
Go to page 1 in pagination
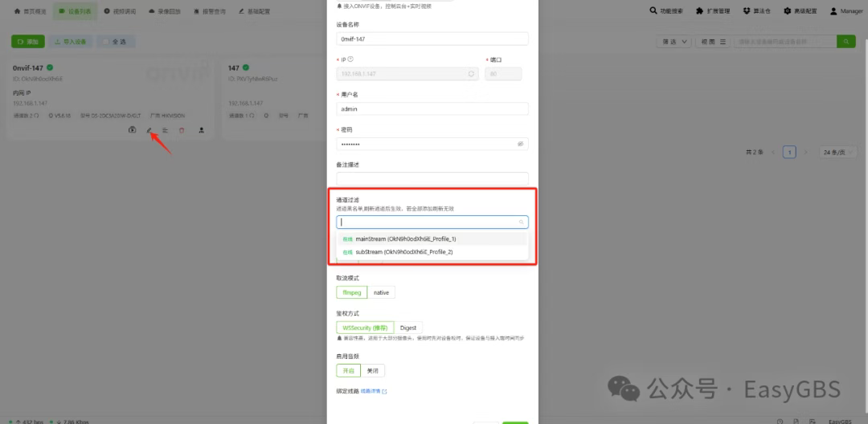tap(789, 152)
